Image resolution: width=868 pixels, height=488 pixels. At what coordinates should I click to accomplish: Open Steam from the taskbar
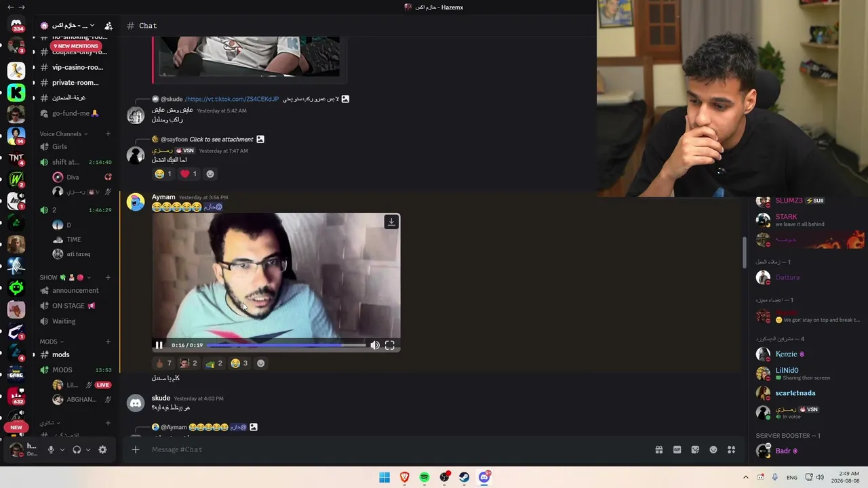464,477
